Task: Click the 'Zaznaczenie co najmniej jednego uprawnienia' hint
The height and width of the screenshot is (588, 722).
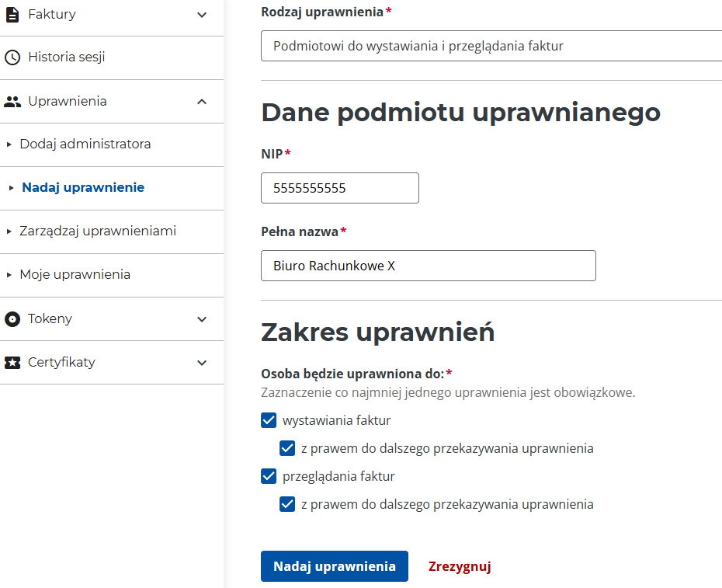Action: pos(448,392)
